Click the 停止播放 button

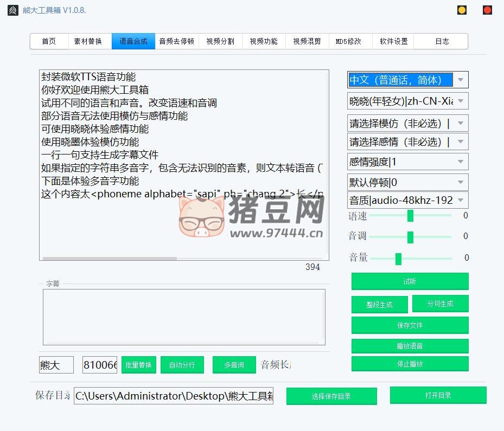tap(410, 364)
